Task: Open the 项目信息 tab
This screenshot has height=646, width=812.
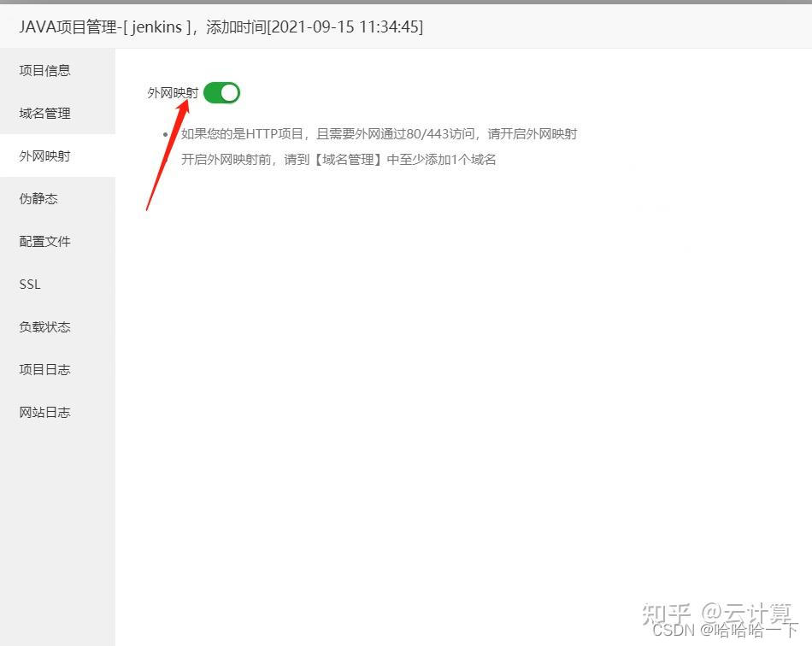Action: pos(45,70)
